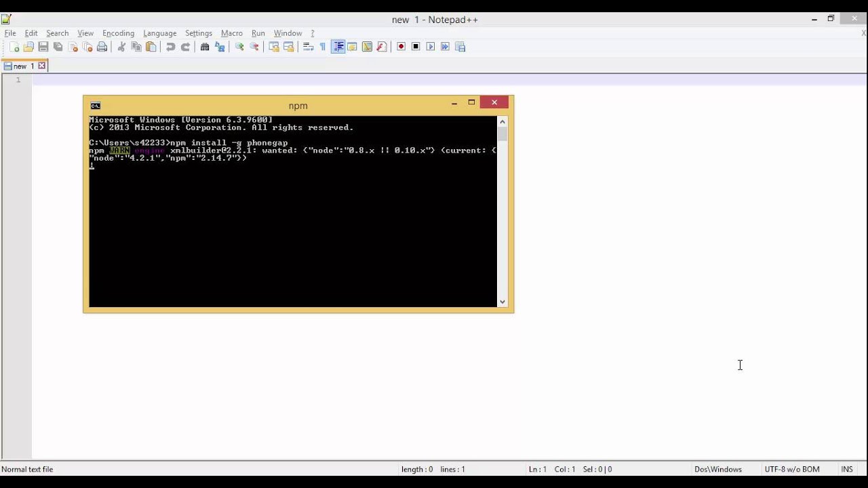
Task: Click the Cut scissors icon
Action: (x=121, y=47)
